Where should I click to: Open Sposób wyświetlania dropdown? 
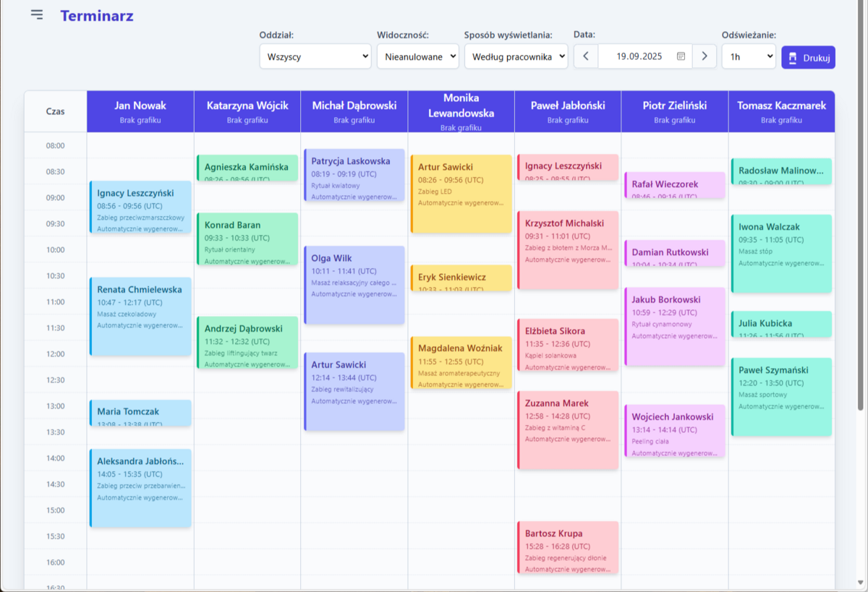point(516,56)
